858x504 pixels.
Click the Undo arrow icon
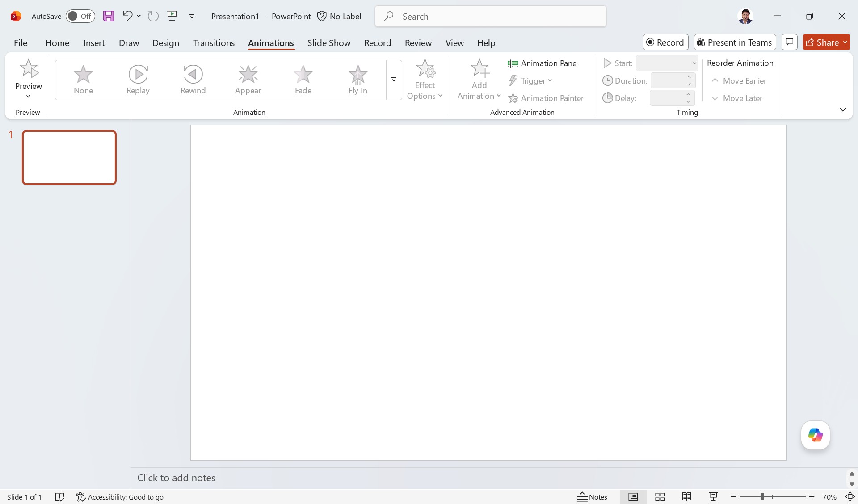coord(127,16)
